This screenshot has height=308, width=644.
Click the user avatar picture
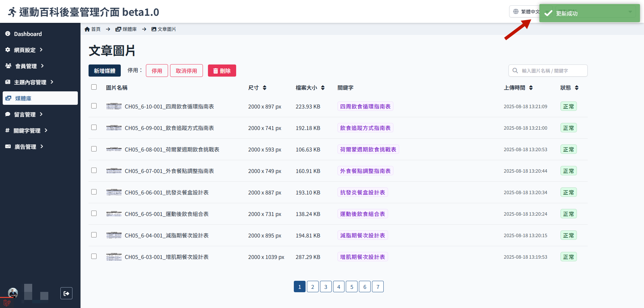coord(13,293)
